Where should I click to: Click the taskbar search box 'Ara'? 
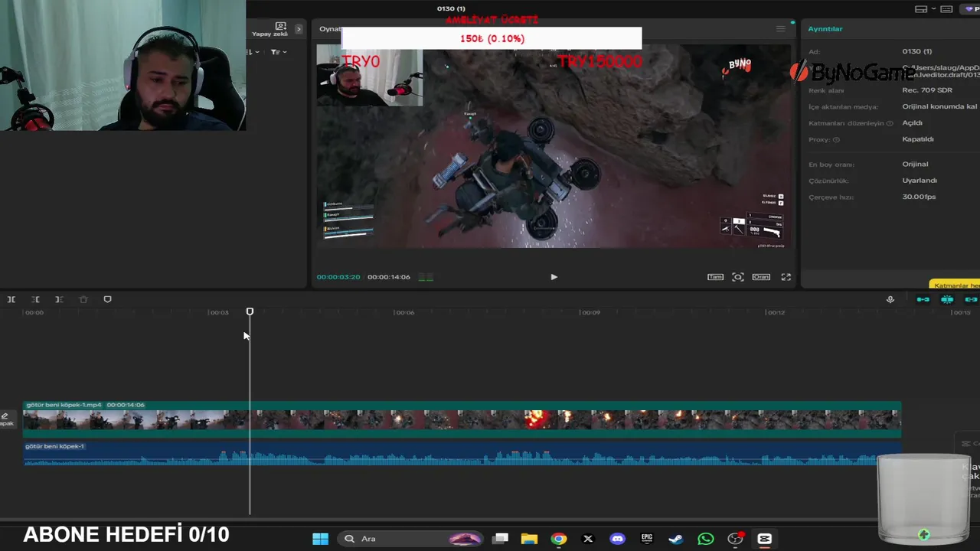412,539
